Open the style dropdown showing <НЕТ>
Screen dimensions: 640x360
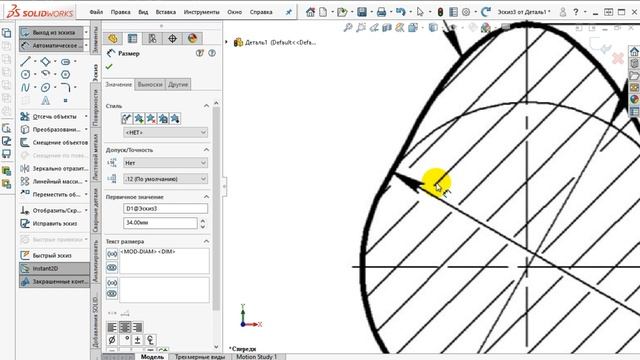[165, 132]
